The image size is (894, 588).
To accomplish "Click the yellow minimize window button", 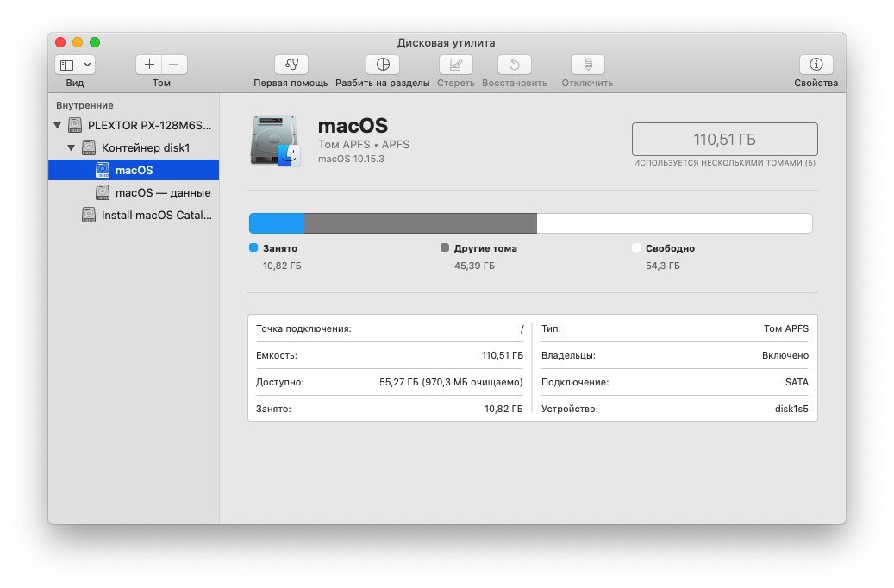I will 78,42.
